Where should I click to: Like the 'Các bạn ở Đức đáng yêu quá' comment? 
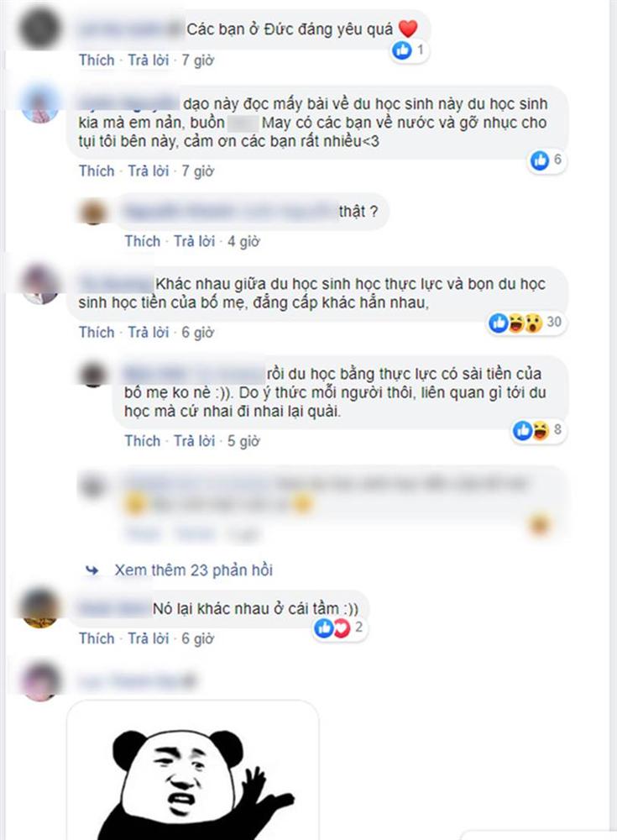(97, 60)
